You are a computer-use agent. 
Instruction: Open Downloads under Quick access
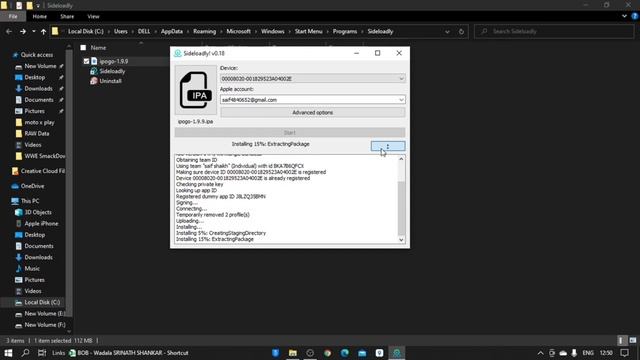38,89
